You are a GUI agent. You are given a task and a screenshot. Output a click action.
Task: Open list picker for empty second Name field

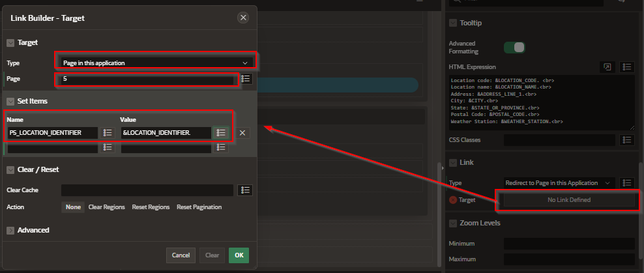pyautogui.click(x=108, y=148)
